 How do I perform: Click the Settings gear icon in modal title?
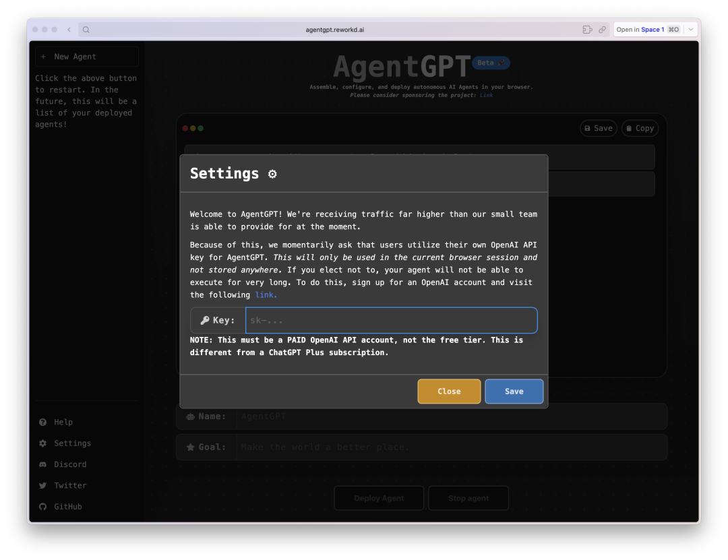click(x=272, y=174)
